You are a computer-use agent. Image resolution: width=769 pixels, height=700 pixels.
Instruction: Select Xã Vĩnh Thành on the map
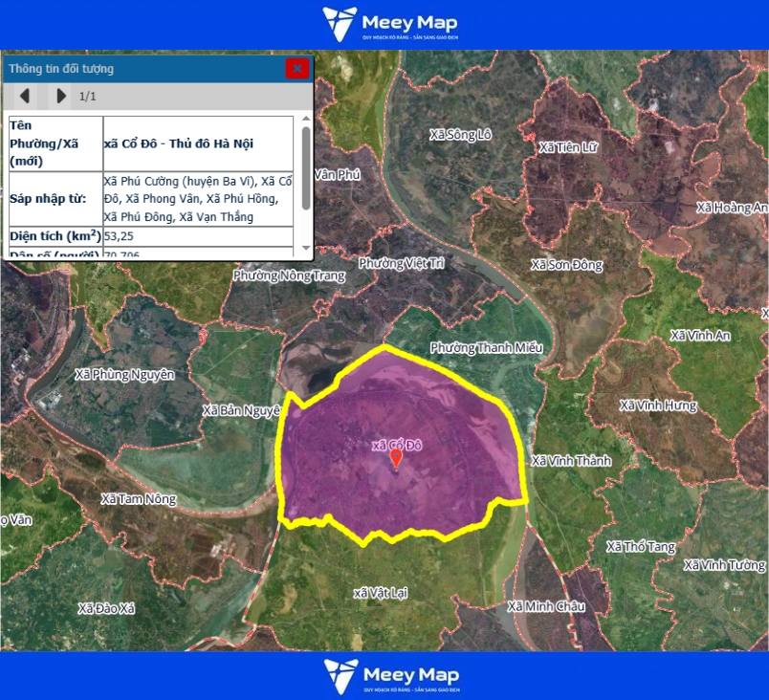(570, 461)
